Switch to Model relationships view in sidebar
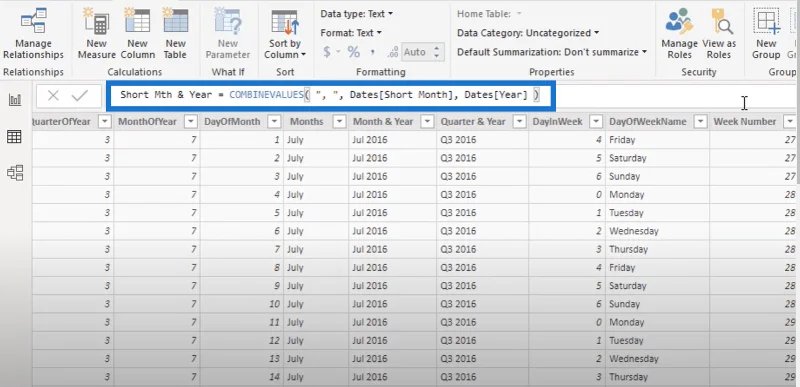 [x=15, y=173]
